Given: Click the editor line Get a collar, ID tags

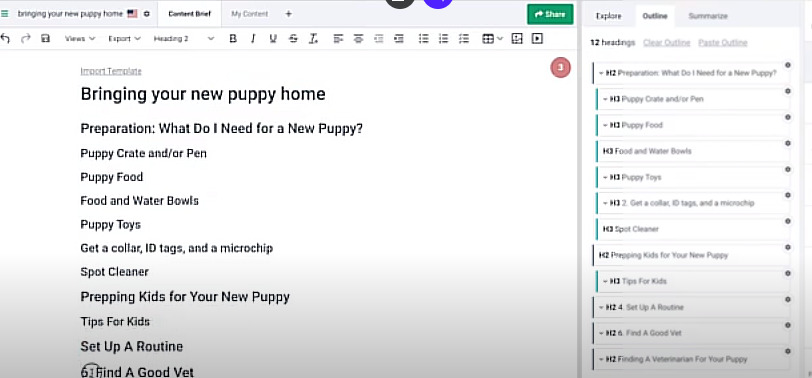Looking at the screenshot, I should (x=177, y=248).
